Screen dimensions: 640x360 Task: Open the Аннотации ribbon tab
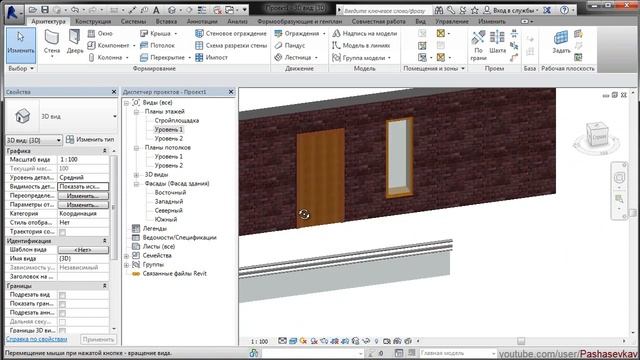202,21
